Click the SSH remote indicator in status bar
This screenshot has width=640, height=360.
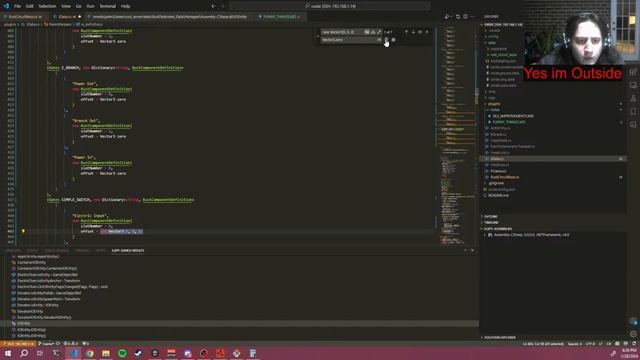[x=18, y=343]
